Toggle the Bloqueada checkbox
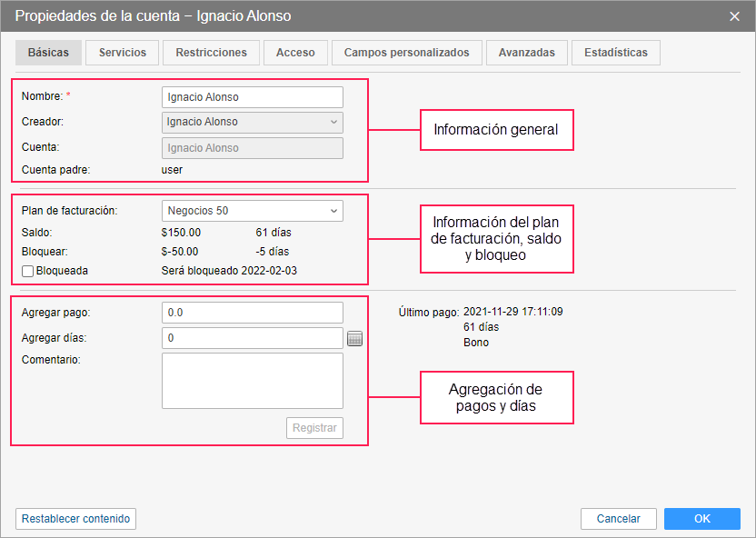The image size is (756, 538). pyautogui.click(x=27, y=271)
